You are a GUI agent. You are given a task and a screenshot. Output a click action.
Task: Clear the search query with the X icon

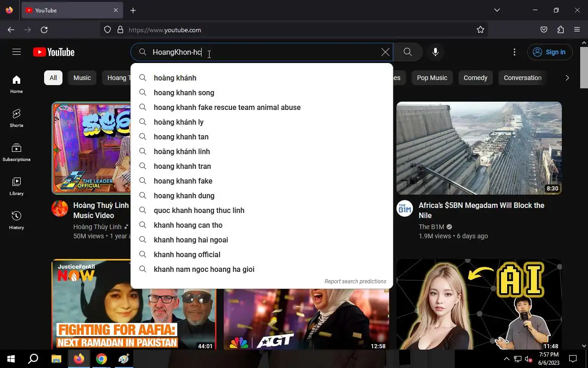[385, 52]
